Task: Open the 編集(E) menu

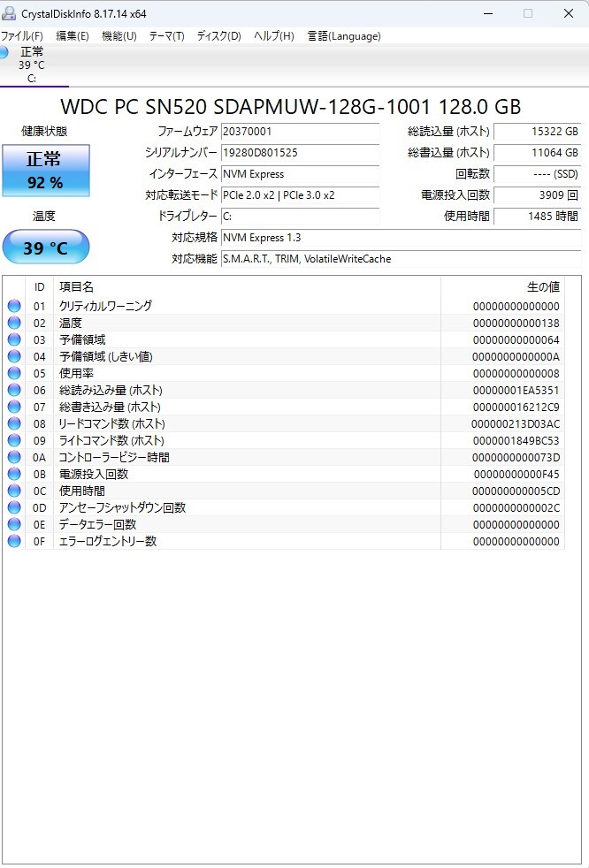Action: [72, 36]
